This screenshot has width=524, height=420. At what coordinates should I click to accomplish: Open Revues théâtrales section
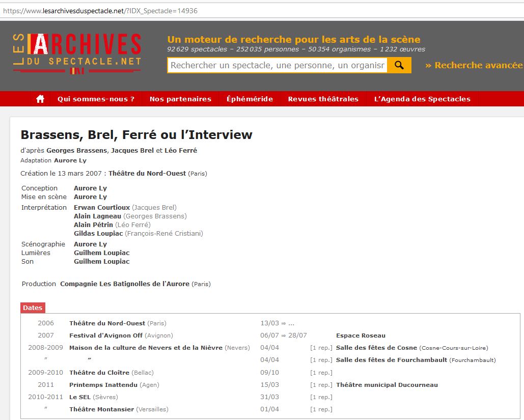point(323,99)
